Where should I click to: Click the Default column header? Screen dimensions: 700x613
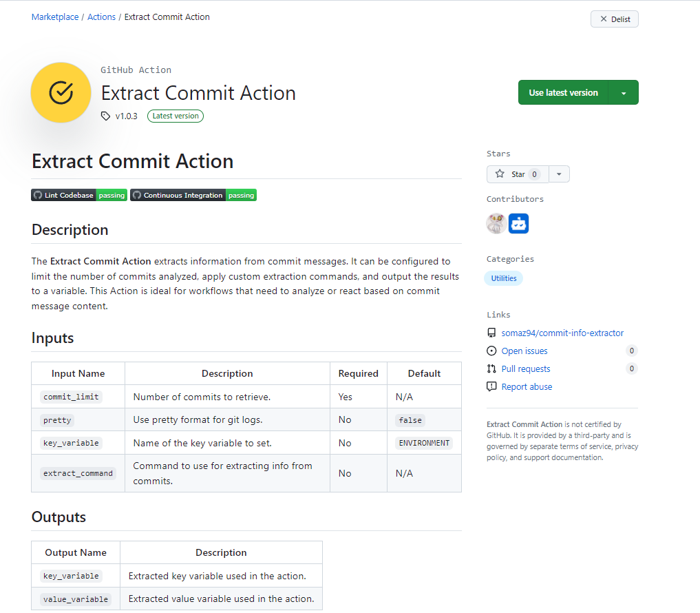pyautogui.click(x=424, y=373)
